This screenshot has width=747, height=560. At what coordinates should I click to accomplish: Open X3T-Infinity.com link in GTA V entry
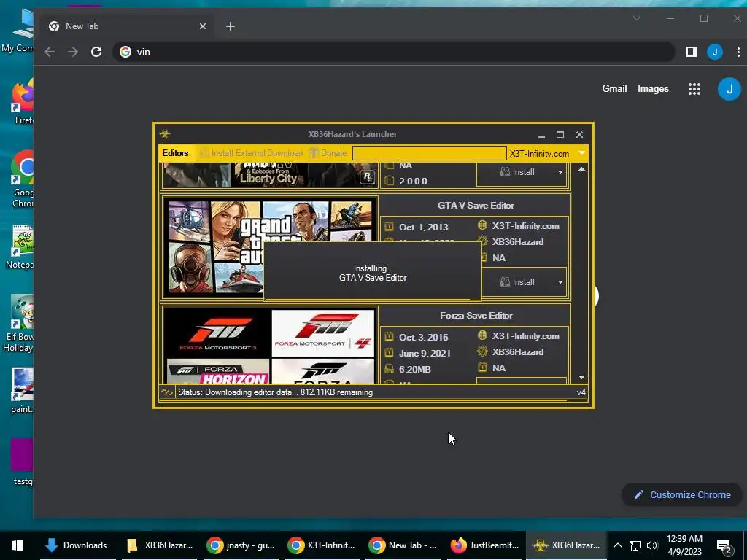tap(525, 226)
